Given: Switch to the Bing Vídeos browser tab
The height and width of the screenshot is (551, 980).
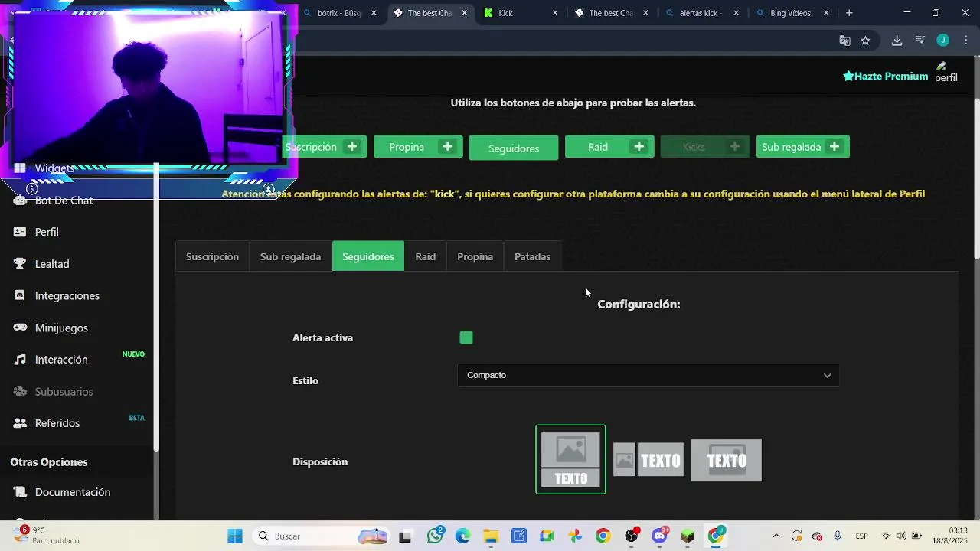Looking at the screenshot, I should (792, 13).
